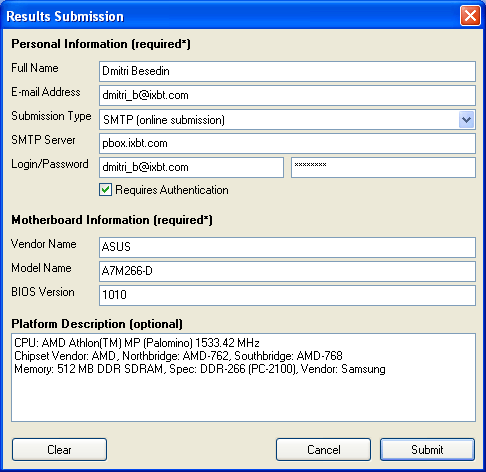Click the Login/Password label
This screenshot has width=486, height=472.
[x=50, y=164]
